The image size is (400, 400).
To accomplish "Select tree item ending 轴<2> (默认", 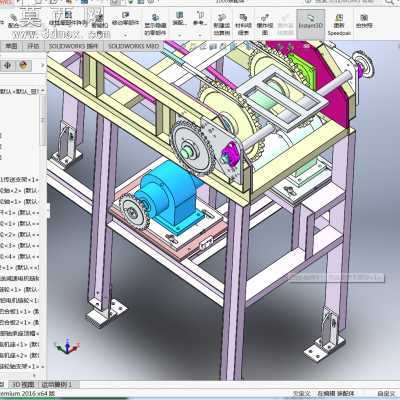I will coord(19,191).
